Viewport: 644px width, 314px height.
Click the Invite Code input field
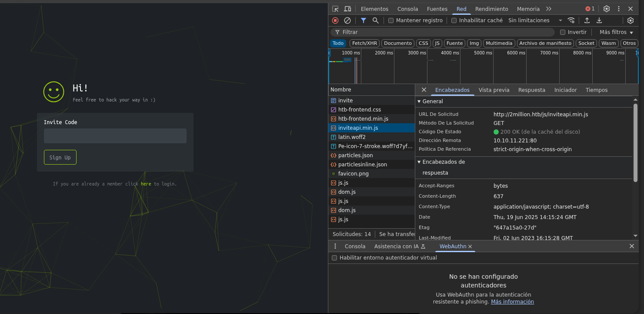pyautogui.click(x=115, y=136)
